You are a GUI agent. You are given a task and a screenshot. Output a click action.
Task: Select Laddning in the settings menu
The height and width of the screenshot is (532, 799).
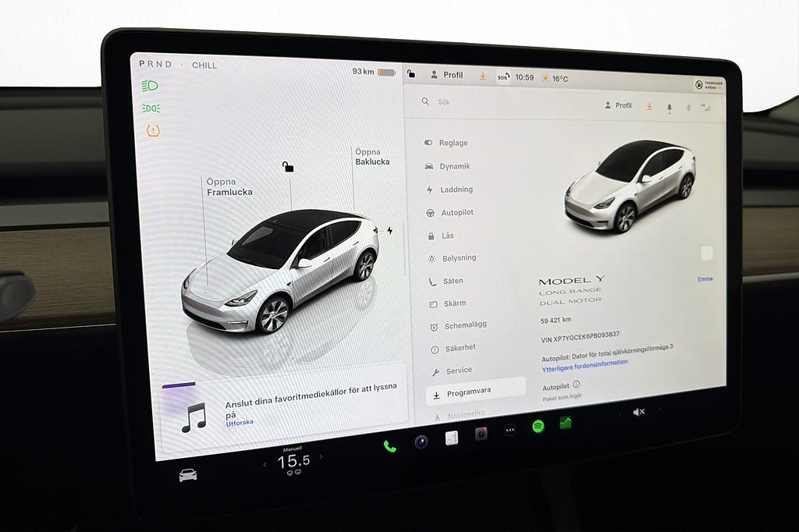(456, 190)
